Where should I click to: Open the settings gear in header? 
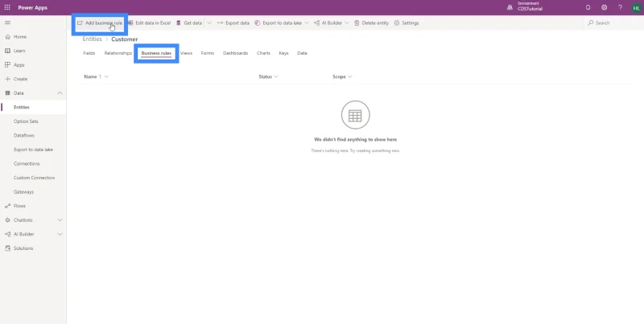coord(605,7)
